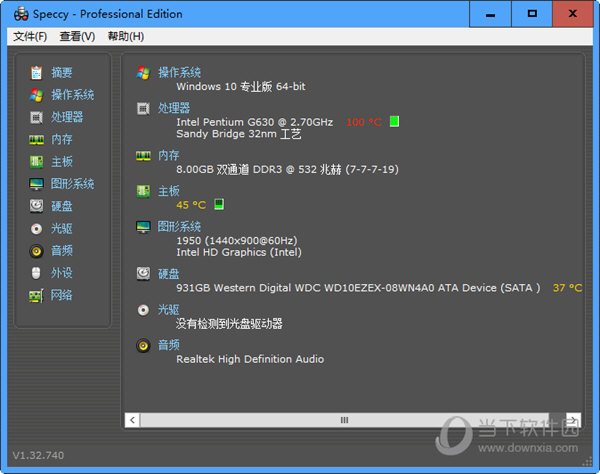
Task: Click the horizontal scrollbar right arrow
Action: [x=573, y=420]
